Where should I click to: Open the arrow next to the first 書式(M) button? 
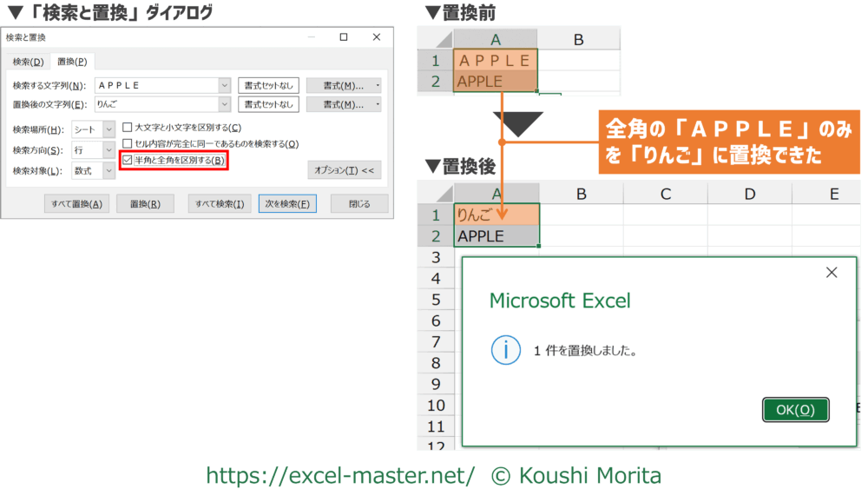coord(378,85)
